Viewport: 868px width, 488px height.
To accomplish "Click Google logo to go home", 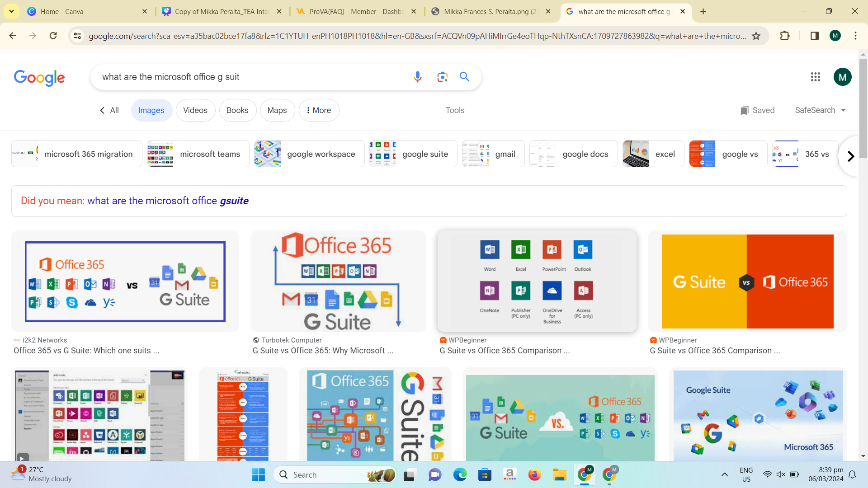I will [x=39, y=78].
